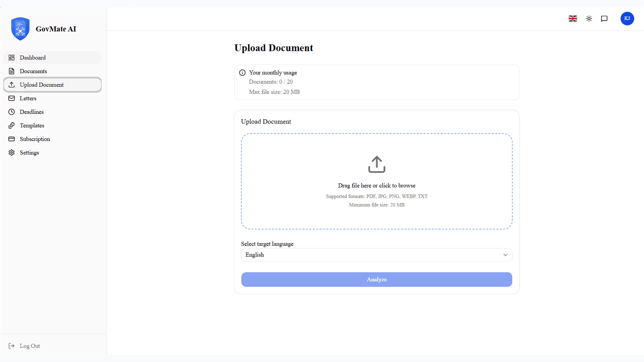Open language selector UK flag icon
The width and height of the screenshot is (644, 362).
point(573,19)
